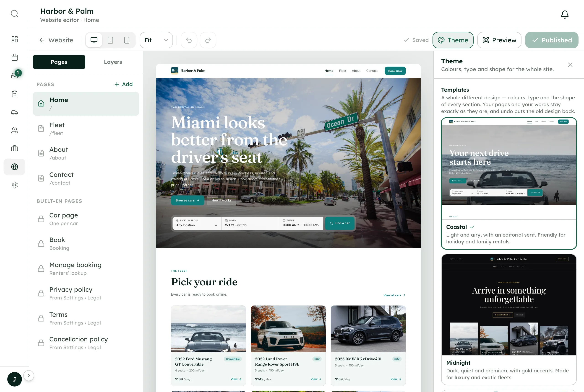
Task: Click View all cars link in canvas
Action: click(x=394, y=295)
